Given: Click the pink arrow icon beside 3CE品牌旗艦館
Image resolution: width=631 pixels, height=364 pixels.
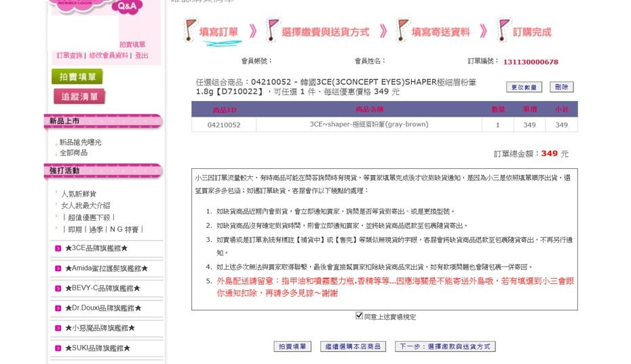Looking at the screenshot, I should [x=58, y=249].
